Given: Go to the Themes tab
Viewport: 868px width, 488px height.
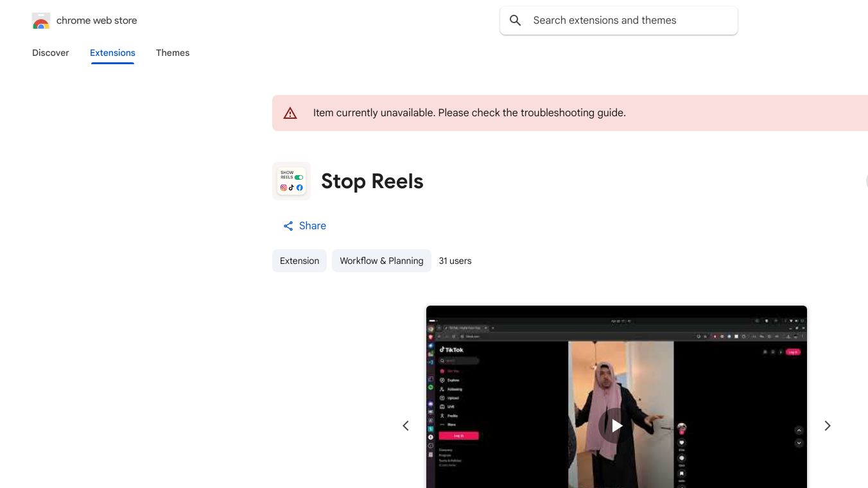Looking at the screenshot, I should 173,53.
